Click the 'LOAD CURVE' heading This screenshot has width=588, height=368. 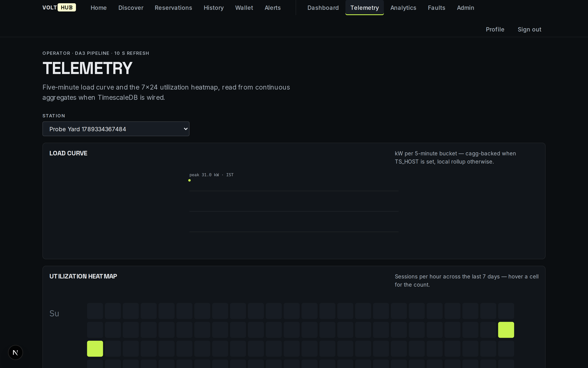tap(68, 153)
